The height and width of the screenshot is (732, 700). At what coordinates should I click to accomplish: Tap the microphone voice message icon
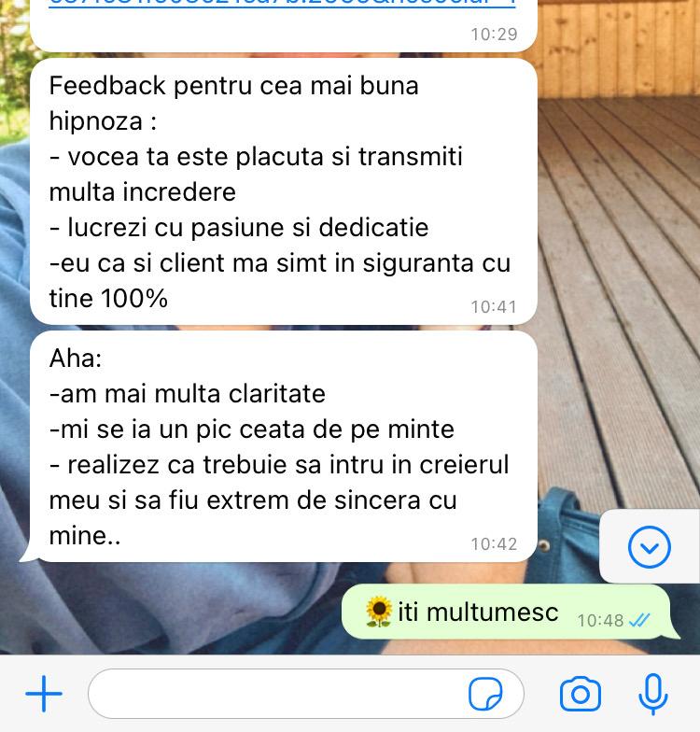653,694
